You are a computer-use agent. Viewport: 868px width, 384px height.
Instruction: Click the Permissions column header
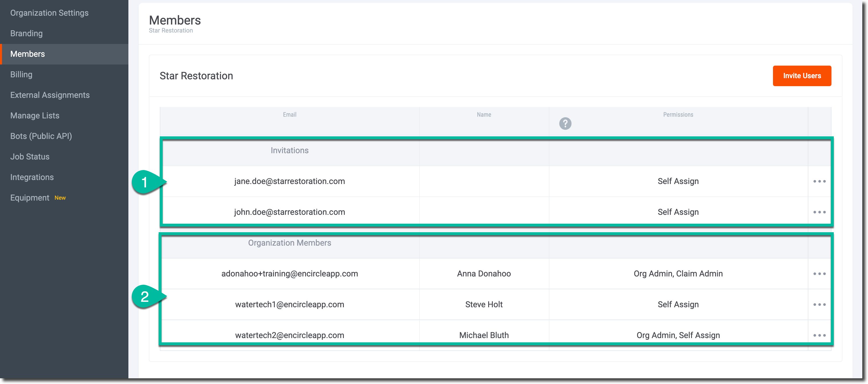678,114
